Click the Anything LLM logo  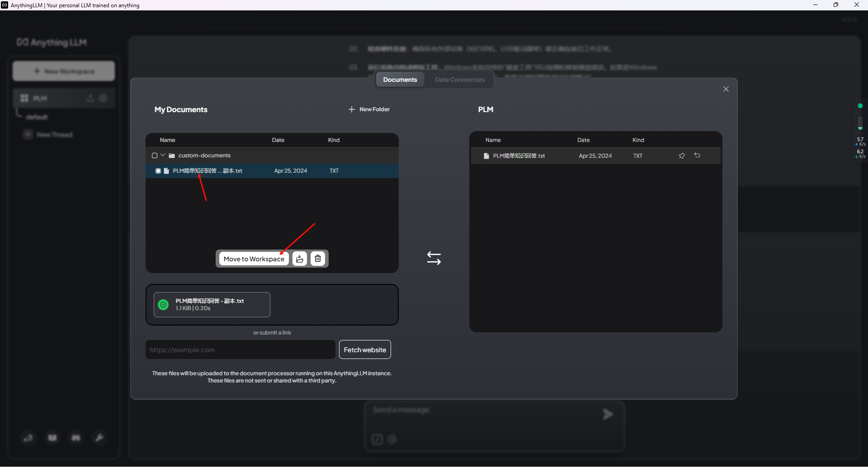[52, 42]
